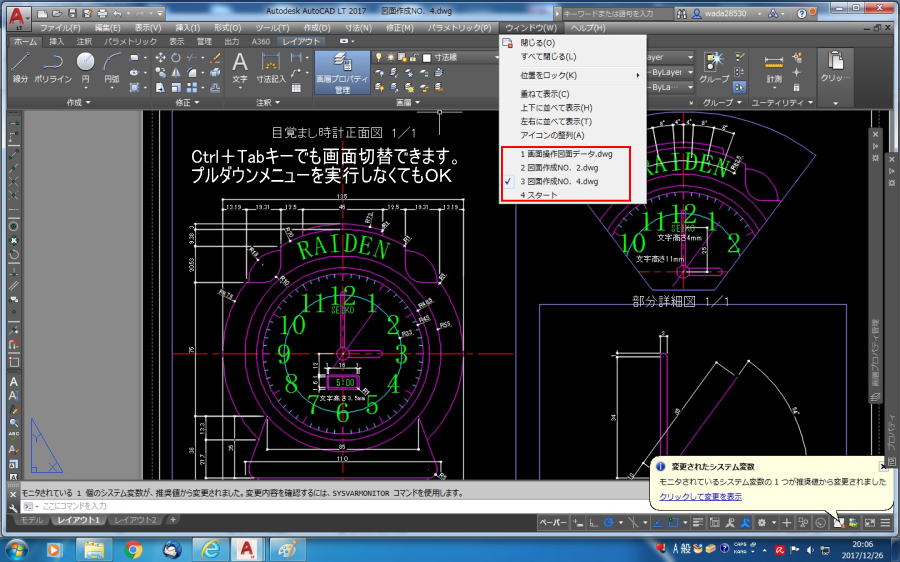
Task: Select the 寸法記入 (Dimension) tool
Action: point(270,68)
